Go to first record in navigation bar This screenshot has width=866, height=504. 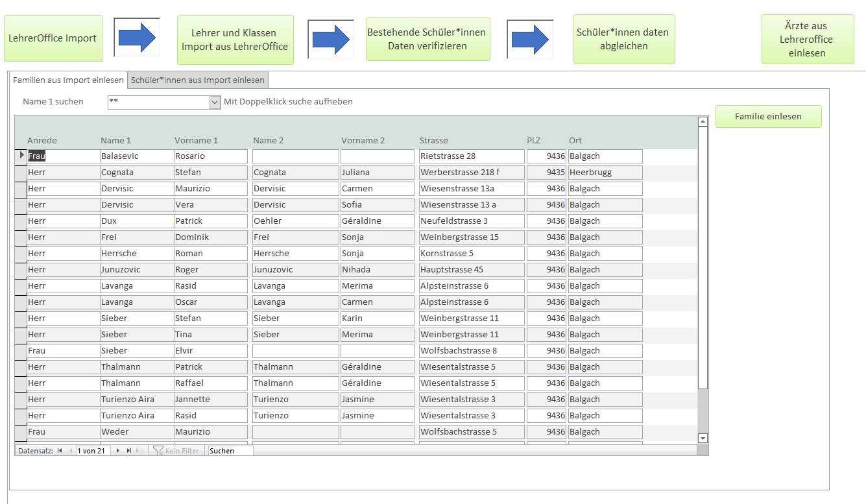click(60, 450)
